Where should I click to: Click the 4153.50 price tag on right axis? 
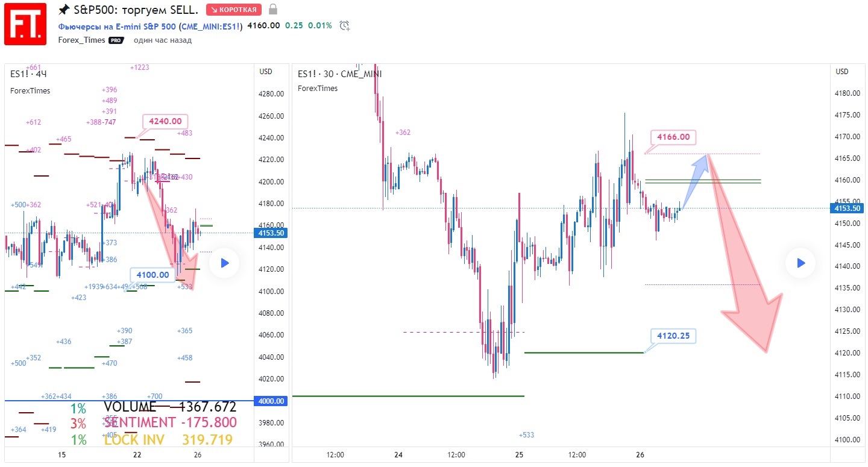(x=848, y=208)
